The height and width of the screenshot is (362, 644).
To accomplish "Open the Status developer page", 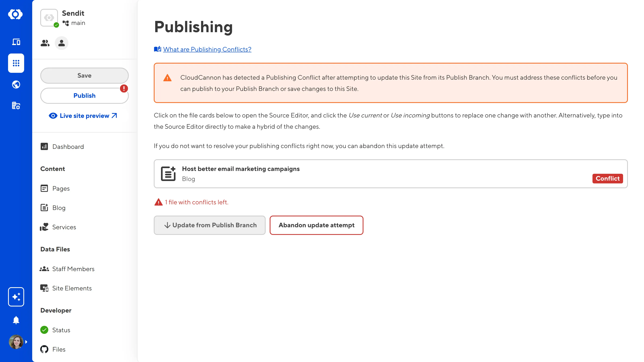I will click(x=61, y=330).
